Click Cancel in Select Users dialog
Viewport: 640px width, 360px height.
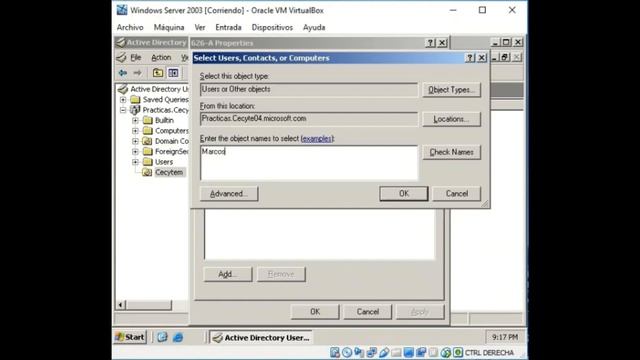coord(457,193)
